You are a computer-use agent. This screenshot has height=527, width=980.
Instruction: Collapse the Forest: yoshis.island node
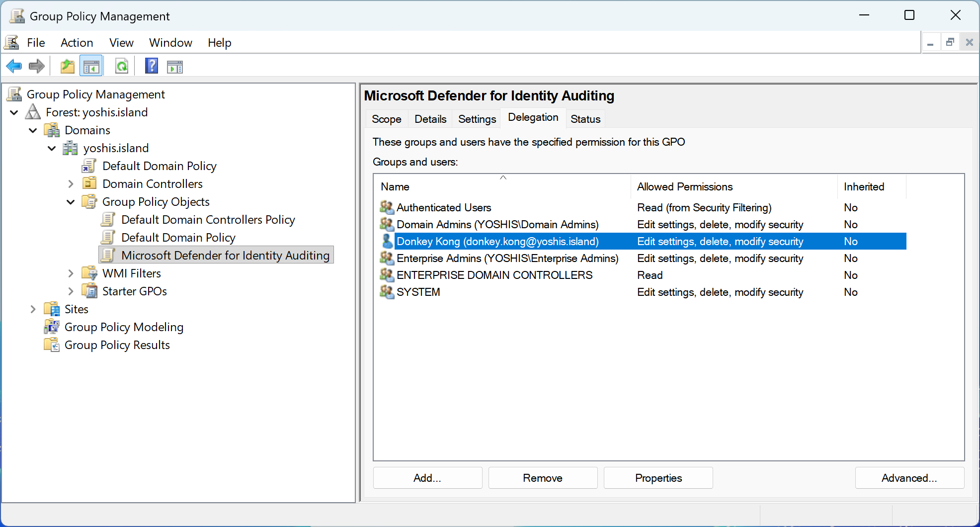coord(14,113)
